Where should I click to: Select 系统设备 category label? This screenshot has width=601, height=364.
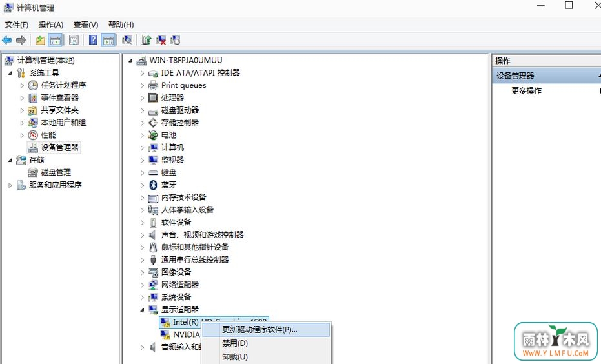pos(176,297)
